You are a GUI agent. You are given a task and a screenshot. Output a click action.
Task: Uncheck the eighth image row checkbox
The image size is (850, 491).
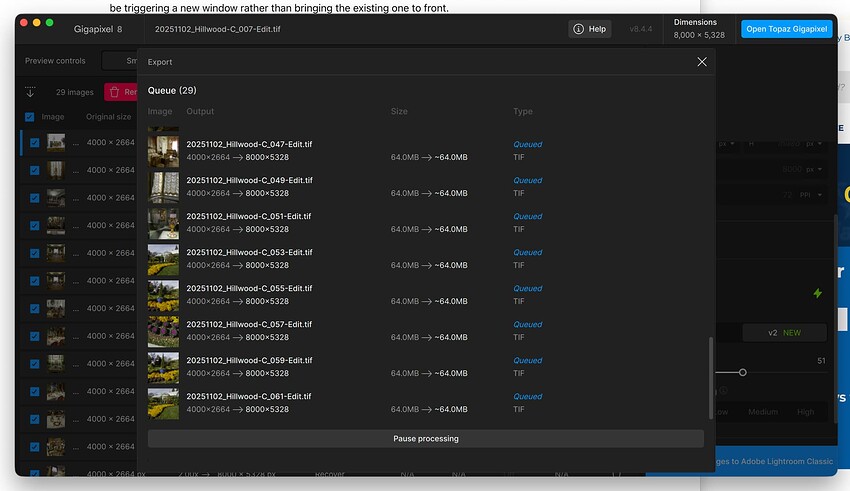35,336
